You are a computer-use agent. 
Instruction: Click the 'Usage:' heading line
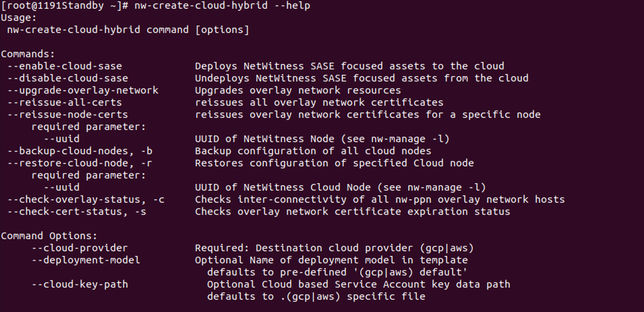[x=19, y=18]
